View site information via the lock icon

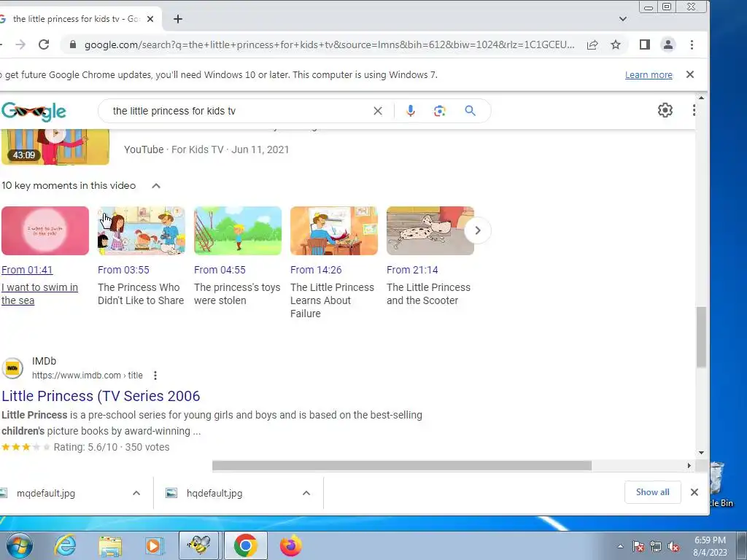pos(72,44)
